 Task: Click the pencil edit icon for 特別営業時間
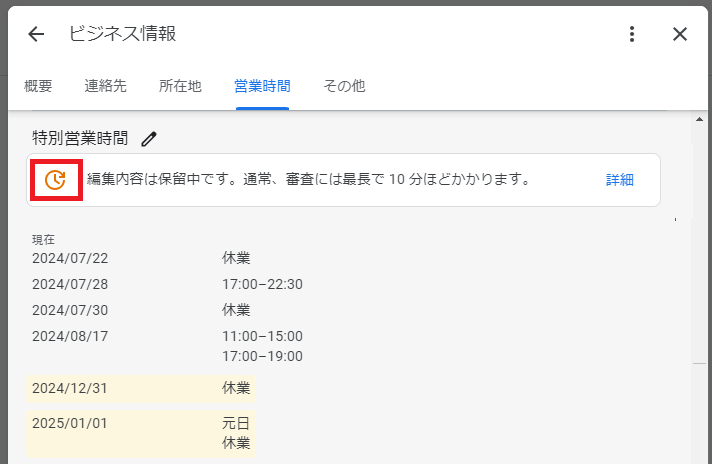149,138
